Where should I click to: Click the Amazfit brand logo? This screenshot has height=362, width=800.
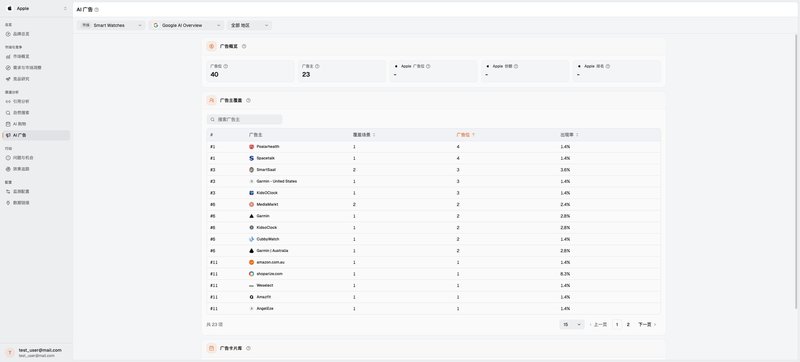point(252,297)
